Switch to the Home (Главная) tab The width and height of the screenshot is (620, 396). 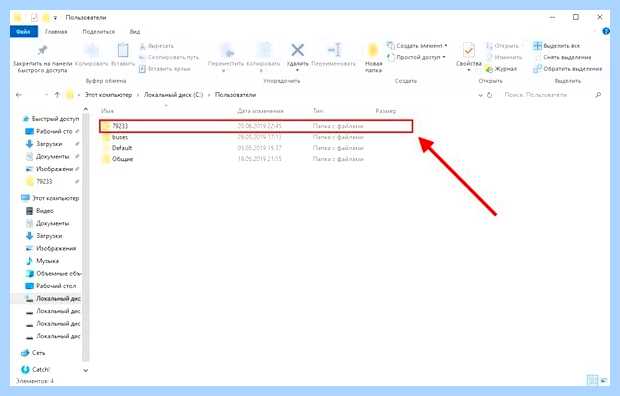tap(56, 32)
